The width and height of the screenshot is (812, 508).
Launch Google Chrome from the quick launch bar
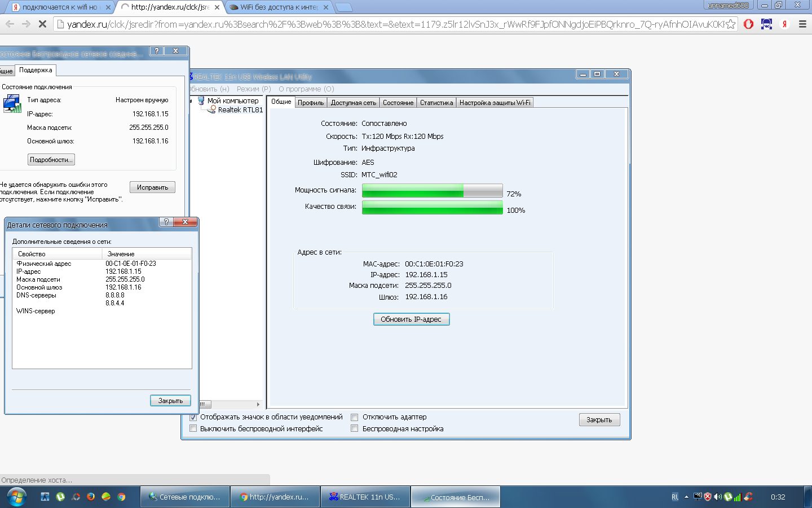tap(121, 497)
